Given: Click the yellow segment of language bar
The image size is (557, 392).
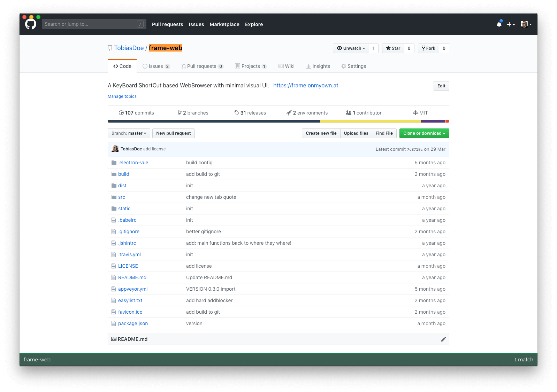Looking at the screenshot, I should (x=370, y=121).
